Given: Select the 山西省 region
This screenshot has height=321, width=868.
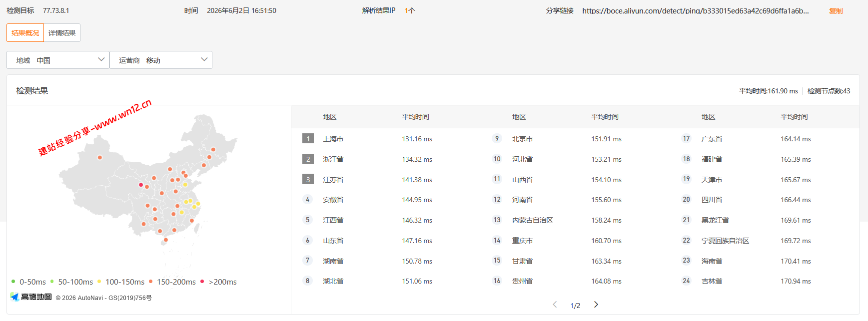Looking at the screenshot, I should click(x=522, y=180).
